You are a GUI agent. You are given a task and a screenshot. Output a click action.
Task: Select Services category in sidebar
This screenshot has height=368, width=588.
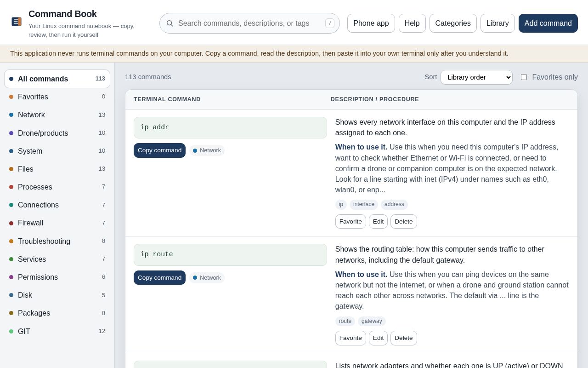[57, 259]
